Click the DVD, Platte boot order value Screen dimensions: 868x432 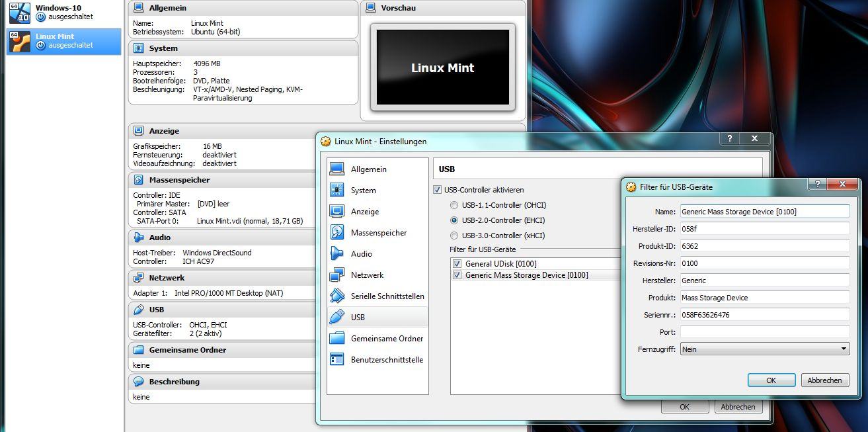(x=212, y=81)
